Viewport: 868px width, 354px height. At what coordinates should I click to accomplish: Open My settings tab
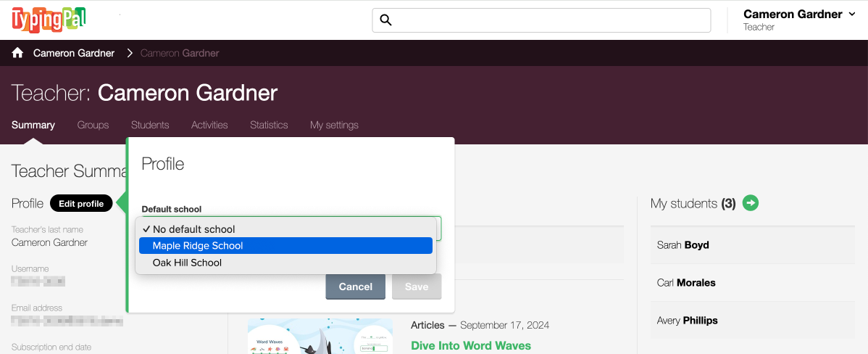(334, 125)
